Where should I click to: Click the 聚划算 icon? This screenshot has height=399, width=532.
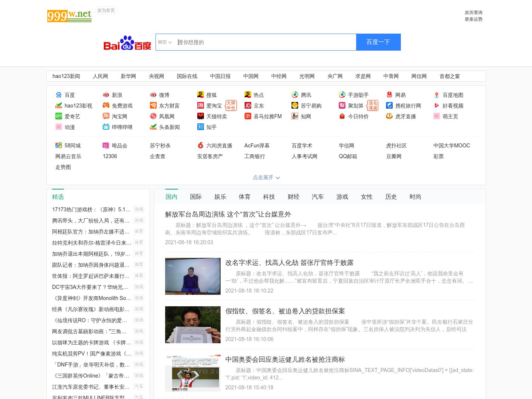coord(342,106)
